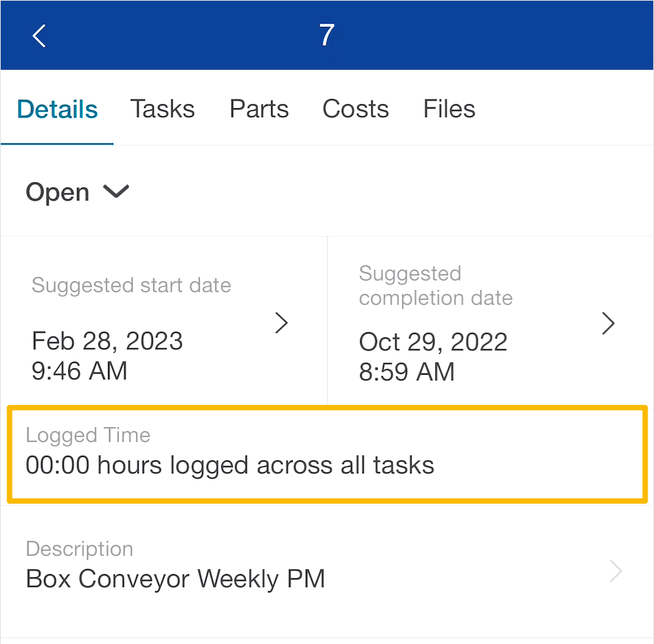The image size is (654, 644).
Task: Expand the status dropdown chevron
Action: tap(116, 192)
